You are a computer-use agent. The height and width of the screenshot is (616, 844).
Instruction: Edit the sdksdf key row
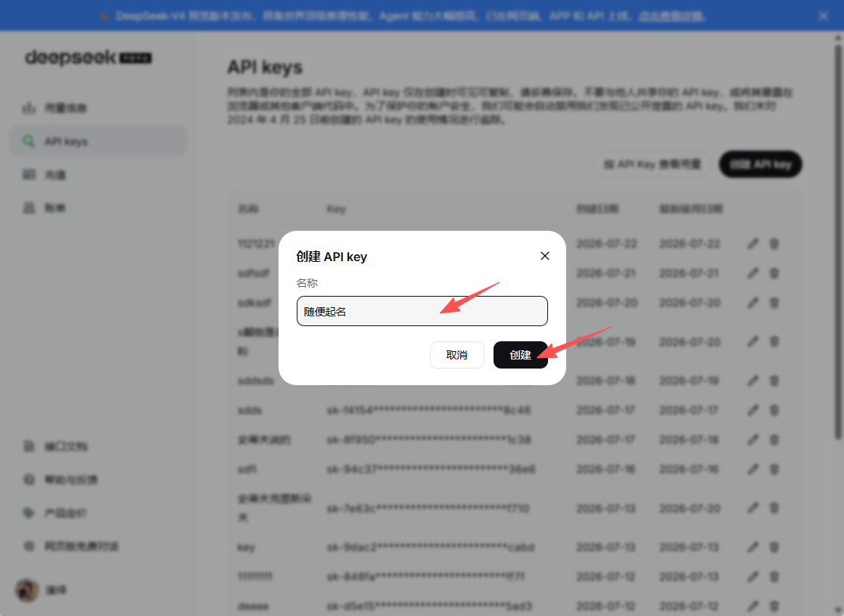pos(752,303)
